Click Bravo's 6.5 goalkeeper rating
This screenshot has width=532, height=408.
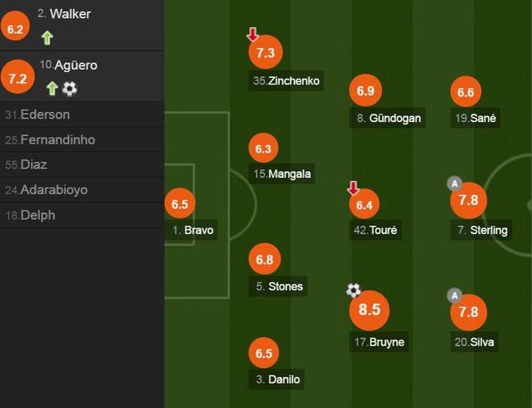pyautogui.click(x=181, y=204)
